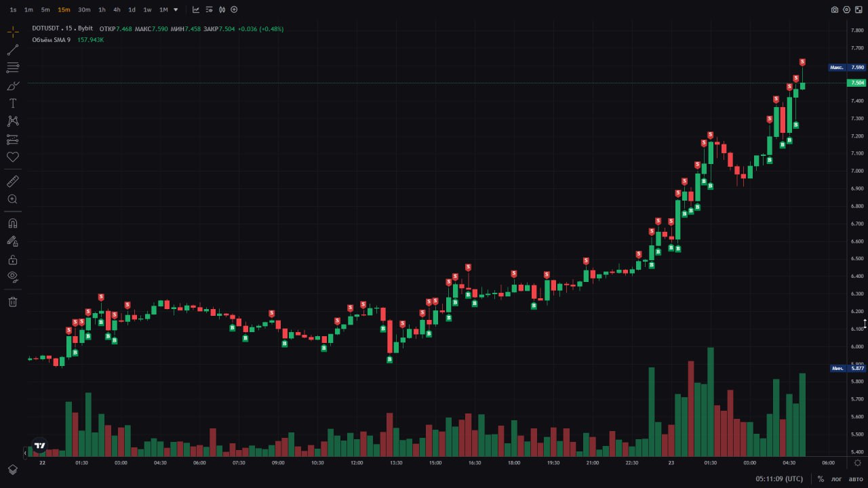
Task: Toggle the лог logarithmic scale
Action: 837,479
